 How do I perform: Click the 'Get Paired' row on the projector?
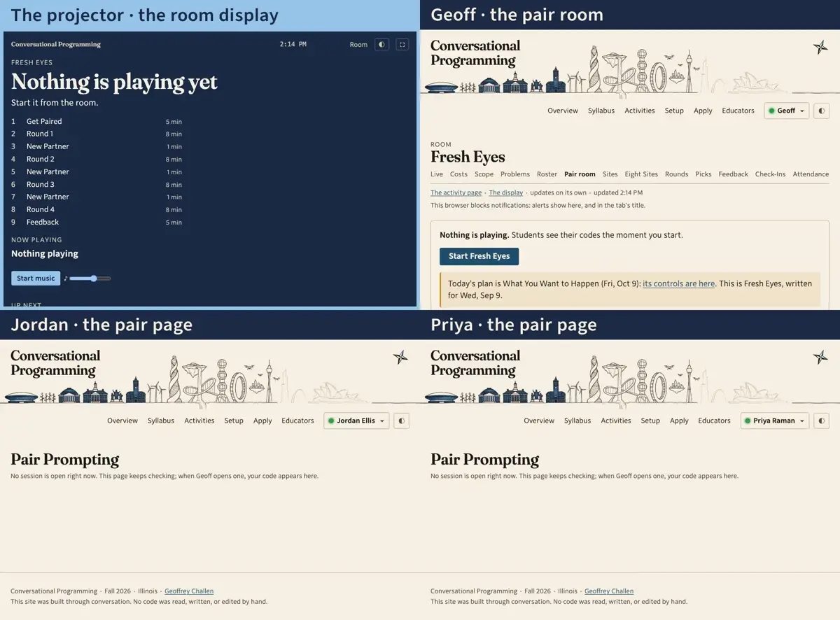[97, 121]
